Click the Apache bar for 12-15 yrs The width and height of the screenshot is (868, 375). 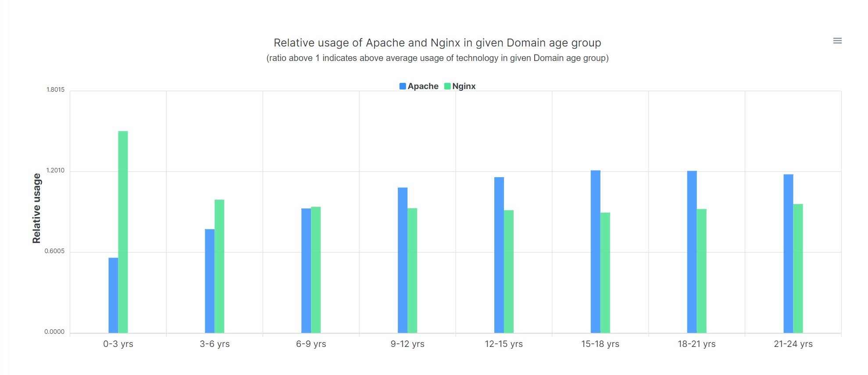point(499,255)
